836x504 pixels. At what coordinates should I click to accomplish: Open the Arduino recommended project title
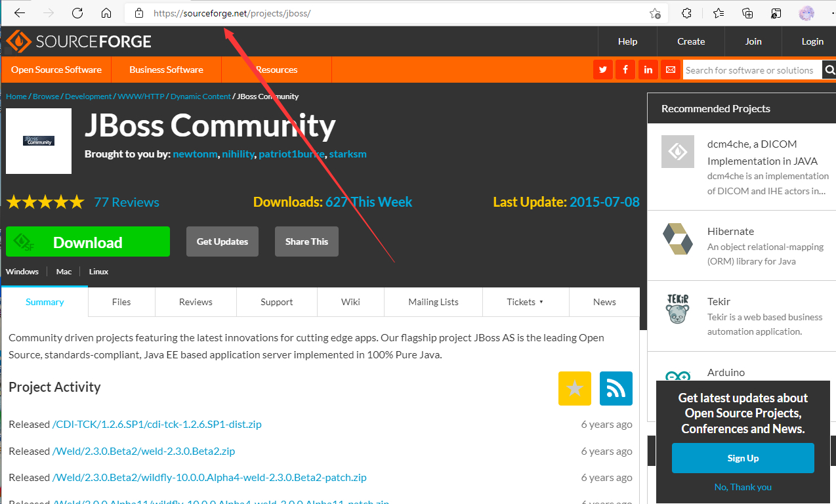click(x=726, y=372)
